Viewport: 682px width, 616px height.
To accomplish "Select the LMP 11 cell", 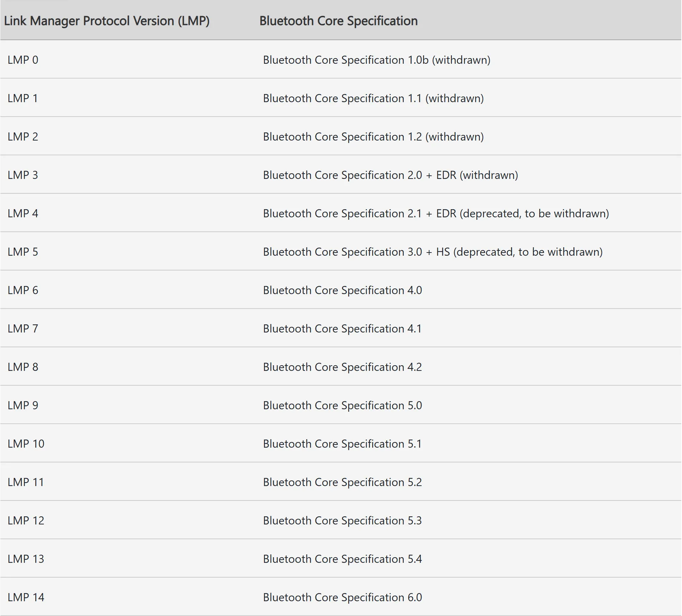I will click(26, 482).
